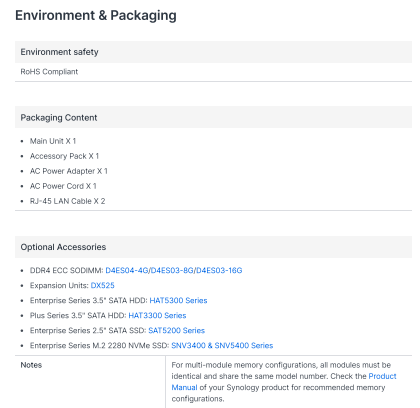Click the Notes label cell

click(90, 382)
